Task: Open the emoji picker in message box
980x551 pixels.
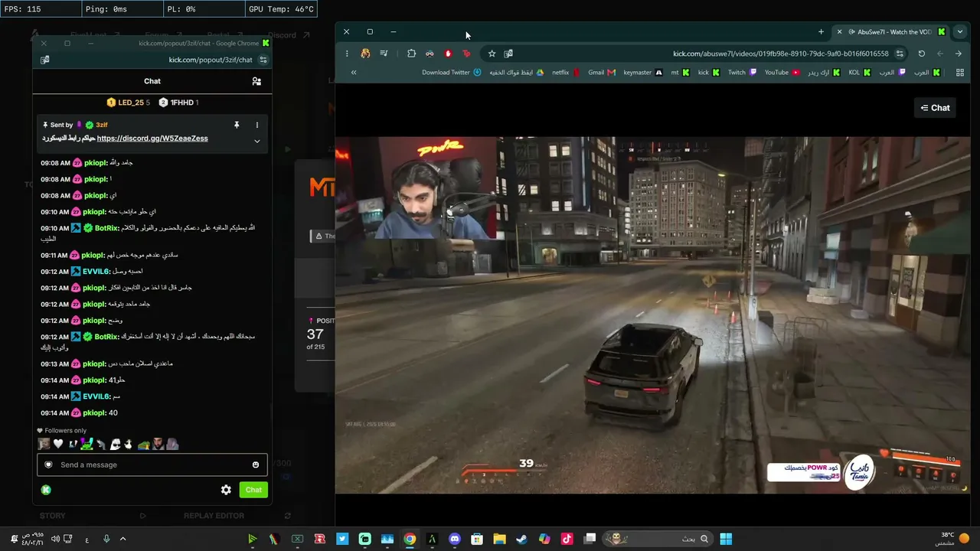Action: (256, 465)
